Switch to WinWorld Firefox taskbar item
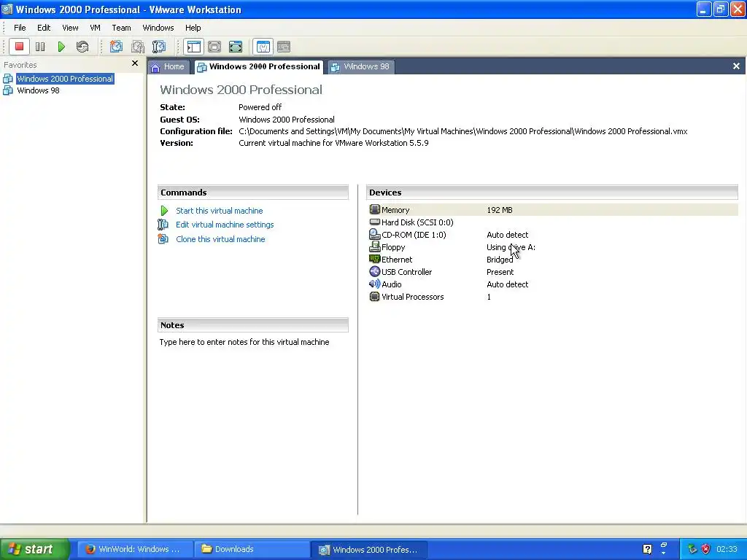Viewport: 747px width, 560px height. [135, 549]
